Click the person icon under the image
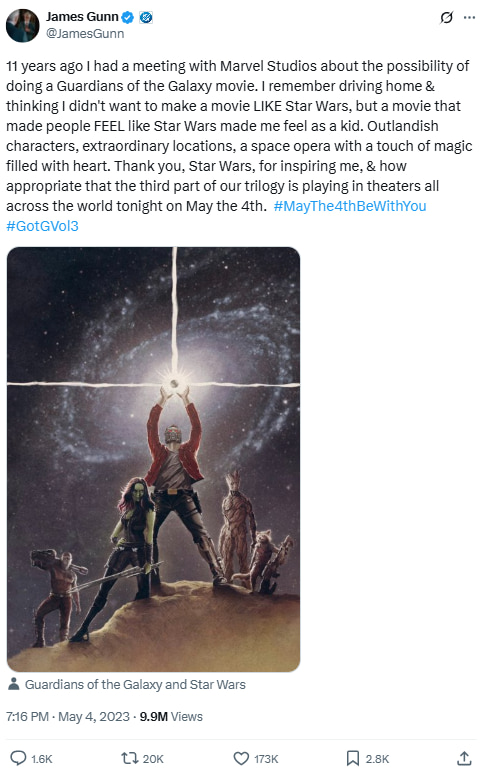The width and height of the screenshot is (485, 774). (14, 684)
